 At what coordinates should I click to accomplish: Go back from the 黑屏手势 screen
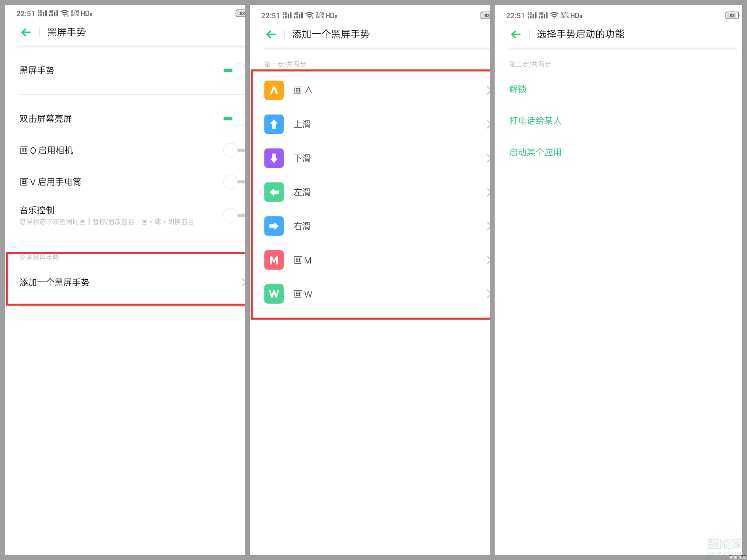click(26, 32)
